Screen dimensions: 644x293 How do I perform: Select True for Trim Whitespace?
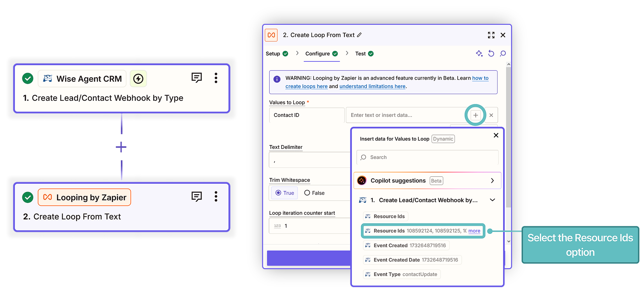pos(284,193)
